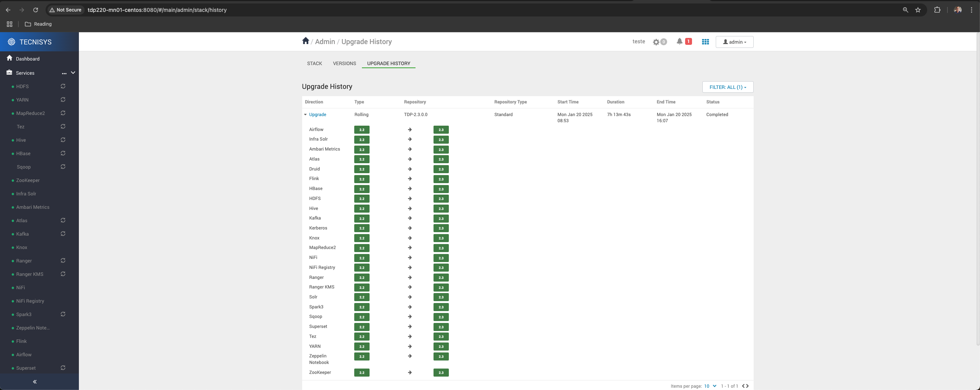Open Airflow service in sidebar
Screen dimensions: 980x390
[24, 354]
